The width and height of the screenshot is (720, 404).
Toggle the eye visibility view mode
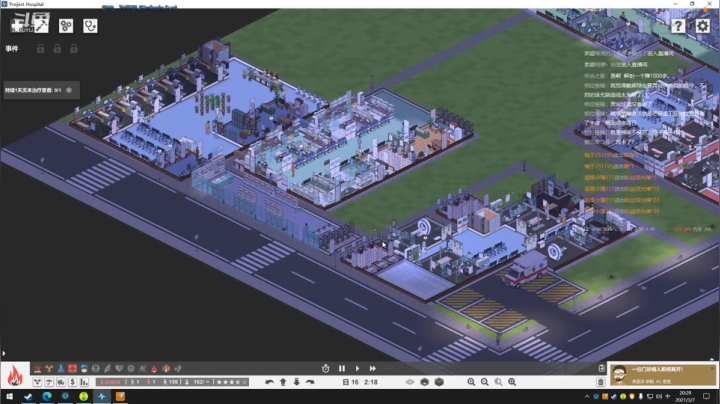(x=410, y=382)
